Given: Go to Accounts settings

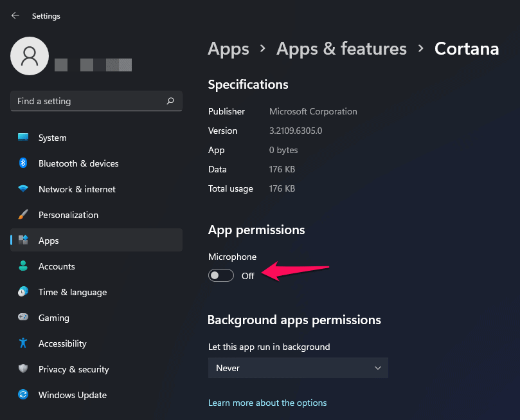Looking at the screenshot, I should [57, 266].
